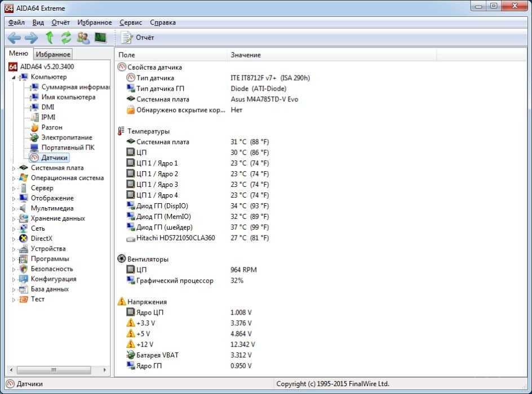Open the Справка menu

162,23
